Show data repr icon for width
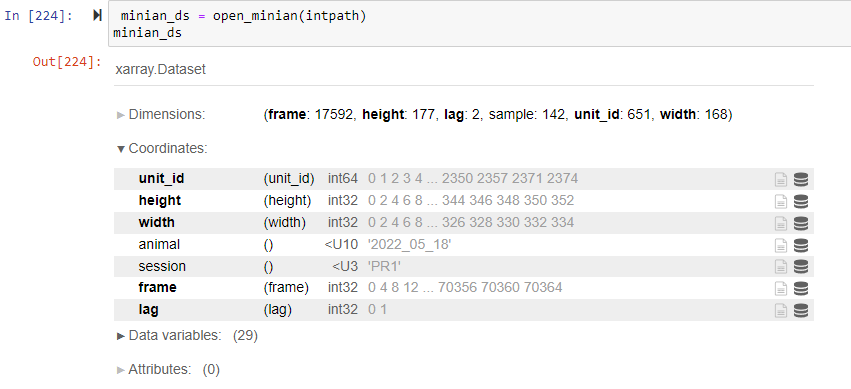Image resolution: width=851 pixels, height=389 pixels. tap(801, 223)
